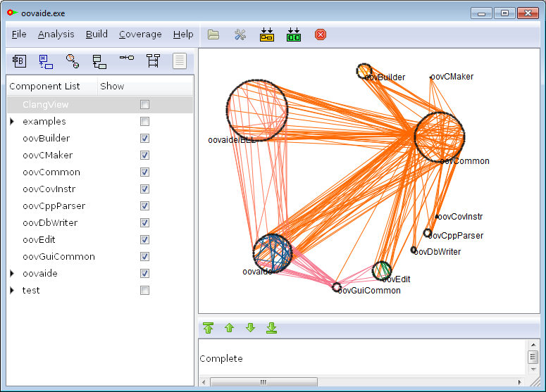Click oovaide/BLL circle in graph
The height and width of the screenshot is (392, 546).
[x=257, y=110]
